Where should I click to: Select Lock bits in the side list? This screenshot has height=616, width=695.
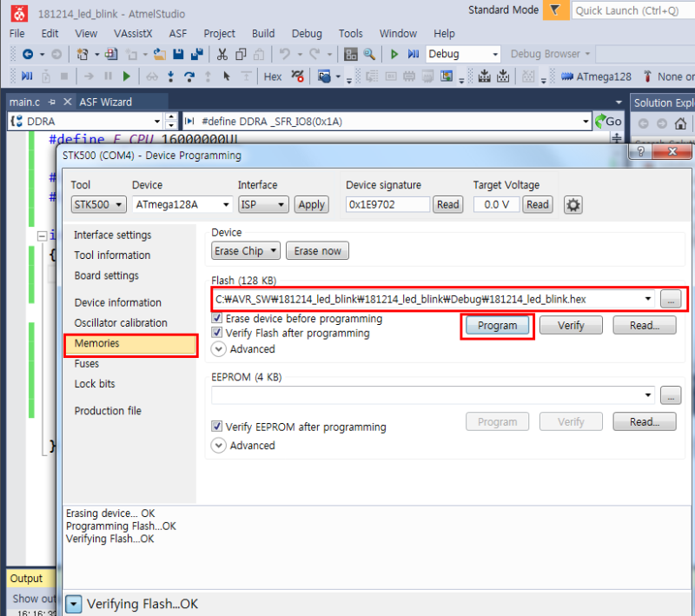click(x=95, y=384)
